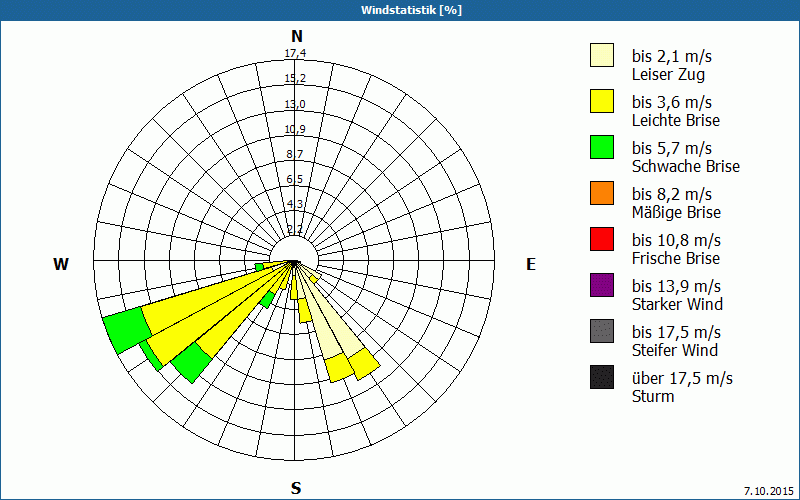
Task: Click the 'E' compass label
Action: (x=531, y=264)
